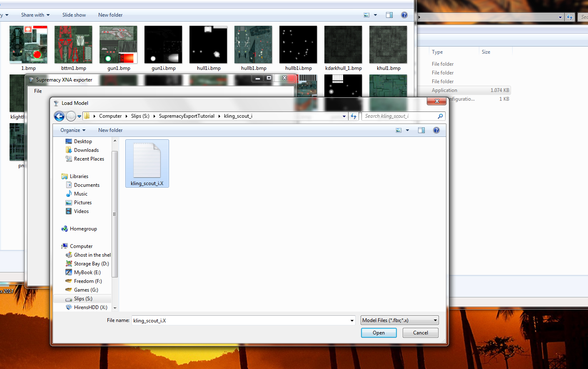
Task: Open the recent pages dropdown next to Forward
Action: (x=79, y=116)
